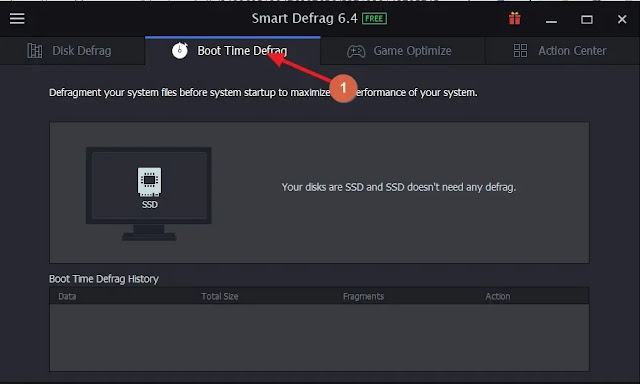Close the Smart Defrag window

pos(622,19)
